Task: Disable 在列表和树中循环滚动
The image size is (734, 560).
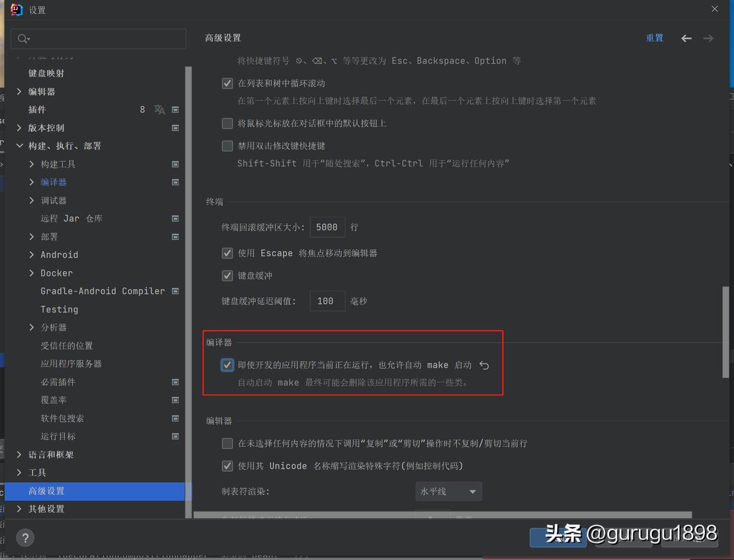Action: point(227,83)
